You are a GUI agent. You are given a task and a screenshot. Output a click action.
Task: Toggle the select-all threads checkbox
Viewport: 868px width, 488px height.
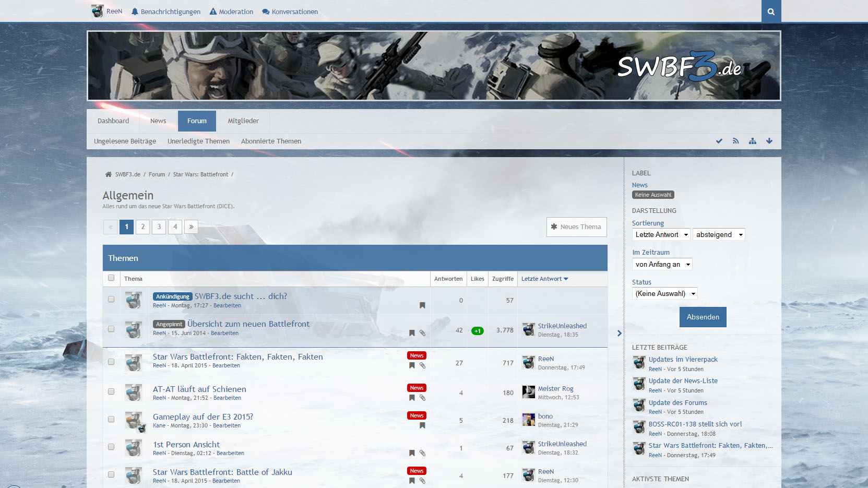111,278
